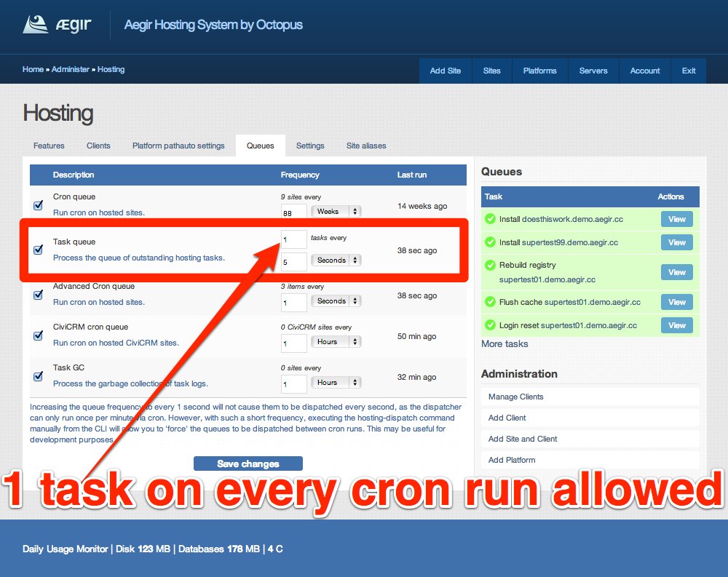Image resolution: width=728 pixels, height=577 pixels.
Task: Focus the Cron queue frequency field showing 88
Action: [x=294, y=212]
